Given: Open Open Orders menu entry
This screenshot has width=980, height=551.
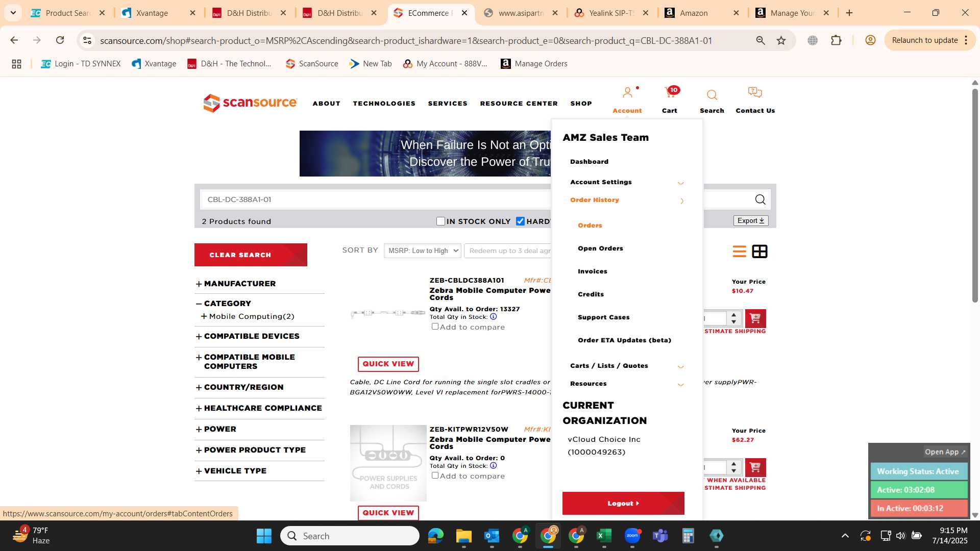Looking at the screenshot, I should (600, 248).
